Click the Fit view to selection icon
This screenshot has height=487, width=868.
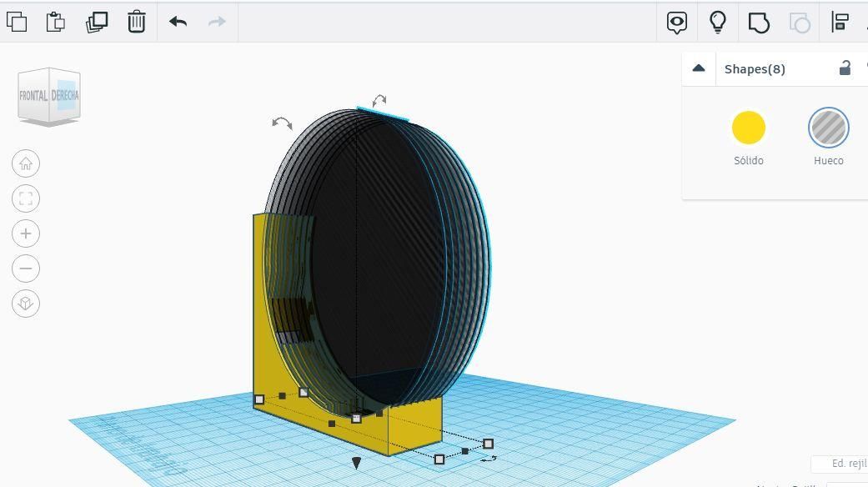(x=26, y=198)
